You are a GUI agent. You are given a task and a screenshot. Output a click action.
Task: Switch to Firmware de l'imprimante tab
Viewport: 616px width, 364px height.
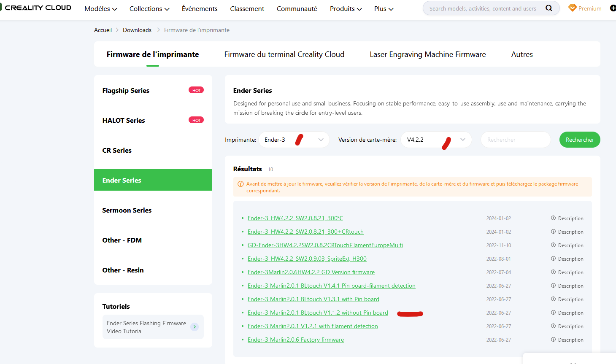pos(153,54)
